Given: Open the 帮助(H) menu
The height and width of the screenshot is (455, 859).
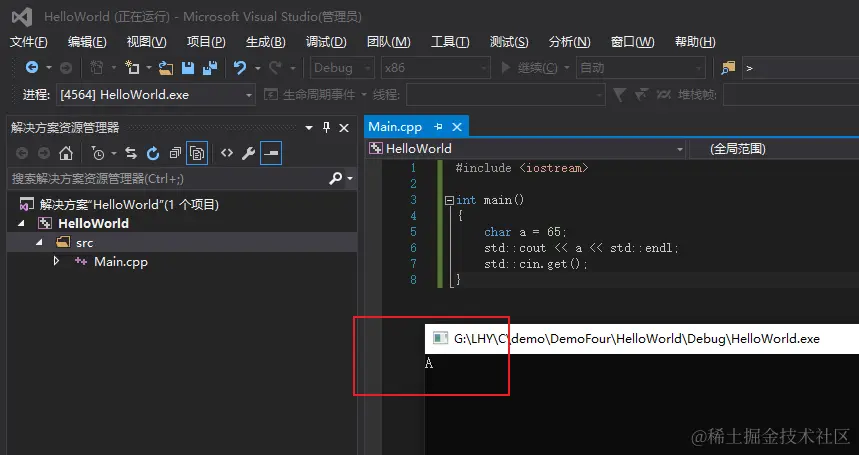Looking at the screenshot, I should coord(695,42).
